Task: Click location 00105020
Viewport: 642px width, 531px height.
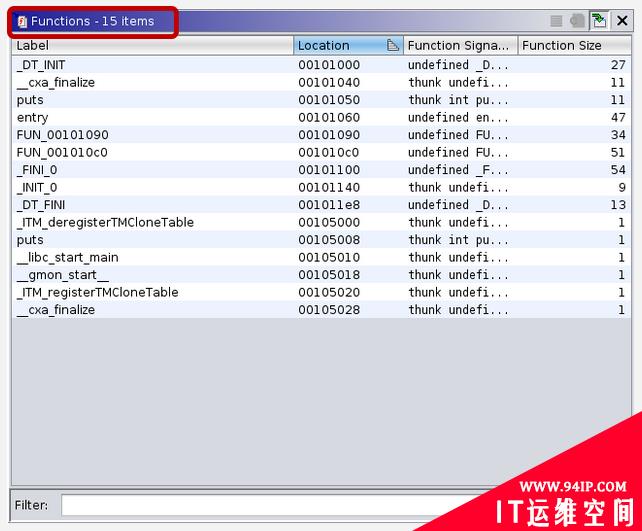Action: point(329,292)
